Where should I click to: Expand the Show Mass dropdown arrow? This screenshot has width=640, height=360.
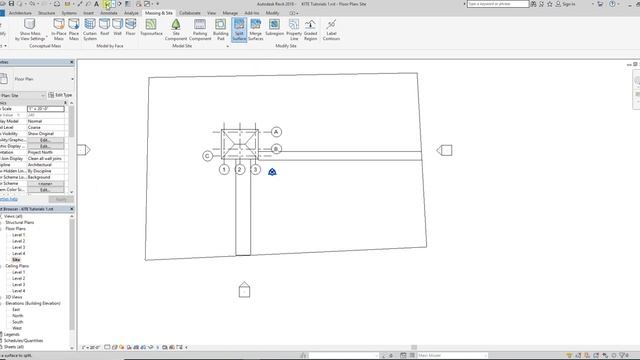click(x=47, y=37)
